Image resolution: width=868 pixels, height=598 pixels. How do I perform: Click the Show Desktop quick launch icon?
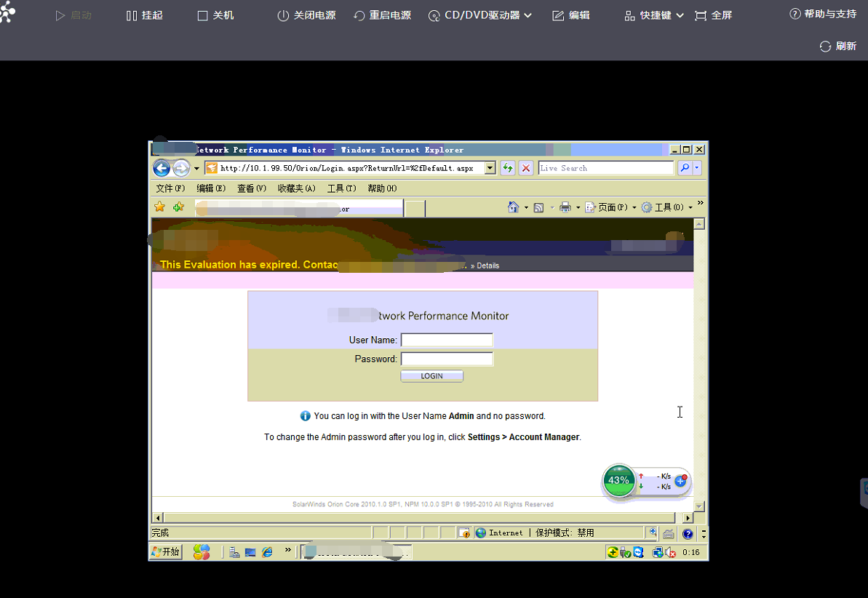coord(250,552)
